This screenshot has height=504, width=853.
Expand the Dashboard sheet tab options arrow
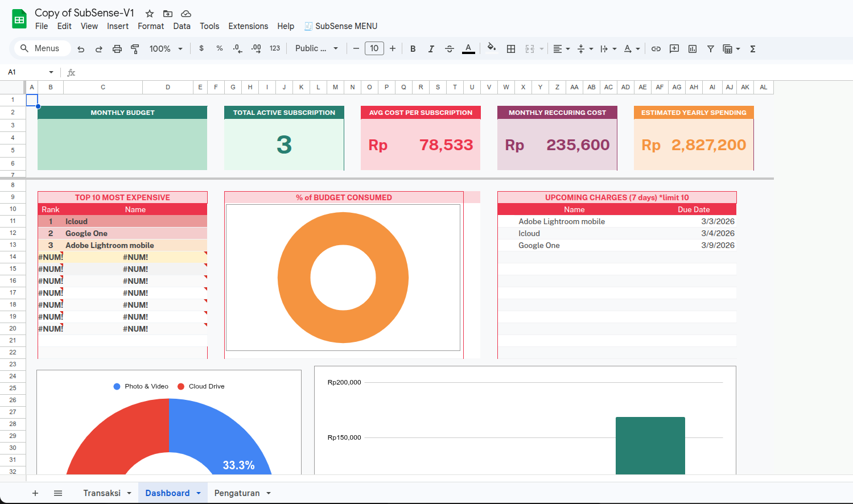click(199, 493)
